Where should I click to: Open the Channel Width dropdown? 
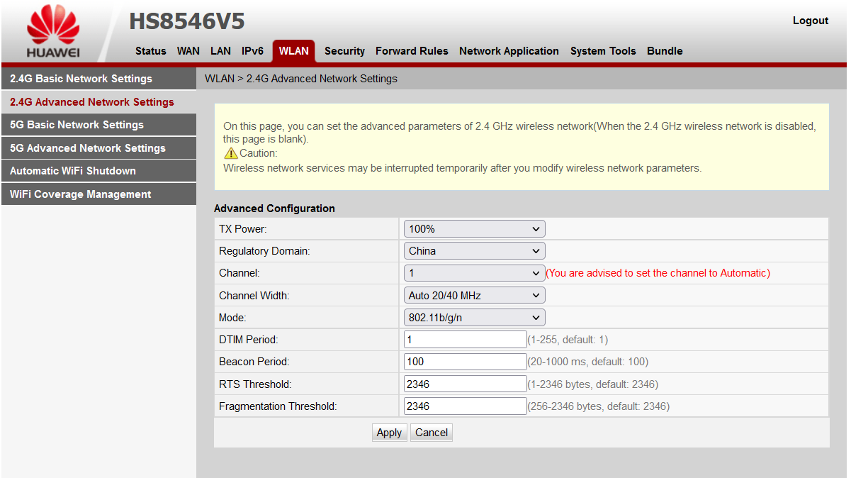473,294
